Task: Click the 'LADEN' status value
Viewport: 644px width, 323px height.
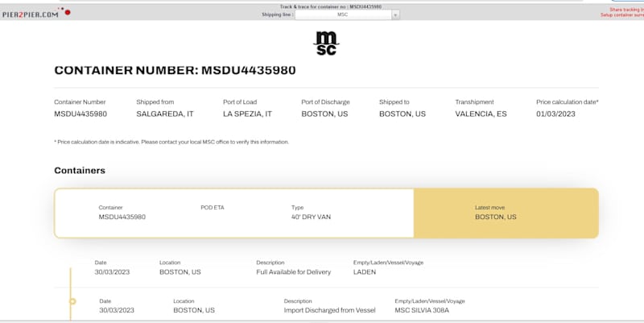Action: [x=365, y=272]
